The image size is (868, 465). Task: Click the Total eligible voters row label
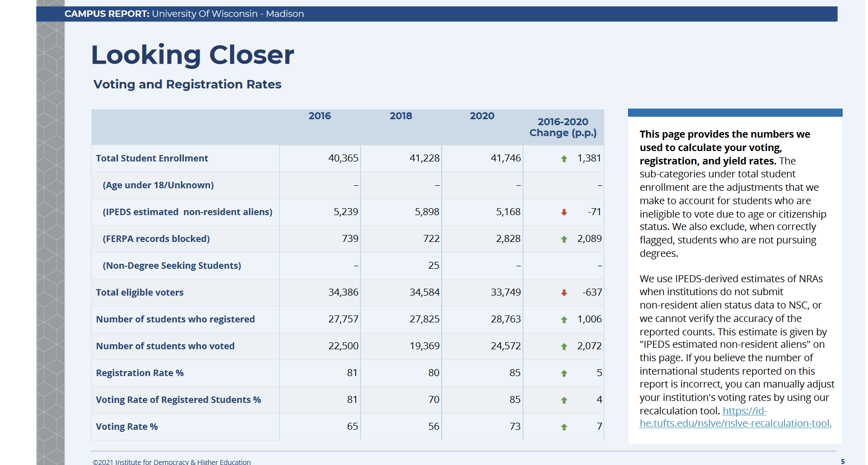pos(140,292)
